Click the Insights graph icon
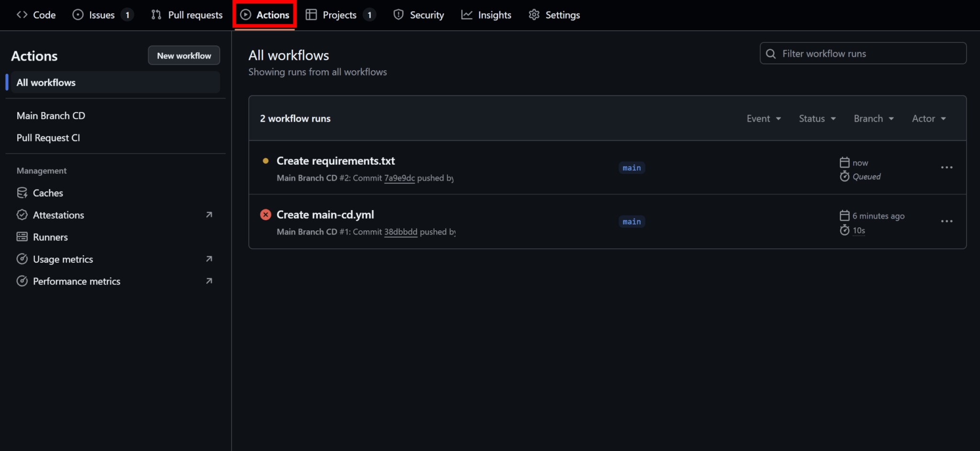Screen dimensions: 980x451 coord(467,15)
